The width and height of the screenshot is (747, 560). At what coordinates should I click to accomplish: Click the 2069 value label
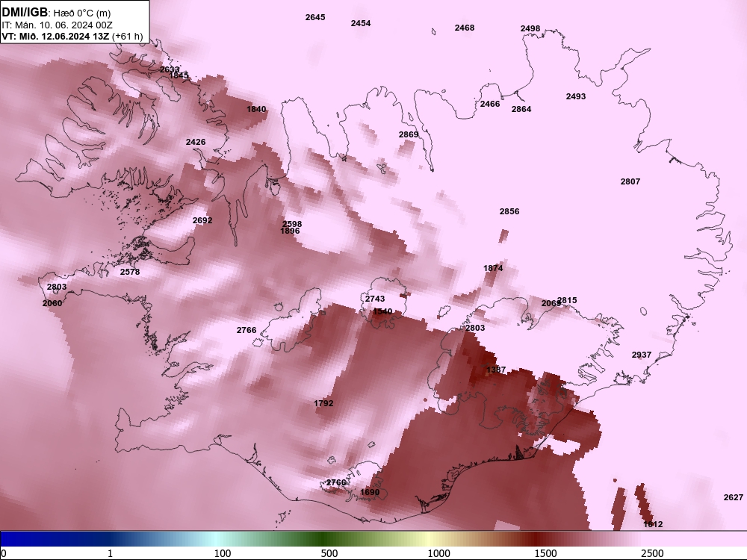coord(551,303)
